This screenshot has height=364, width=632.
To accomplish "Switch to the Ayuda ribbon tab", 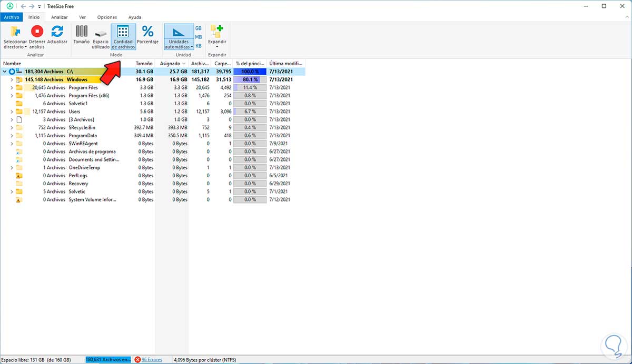I will pos(135,17).
